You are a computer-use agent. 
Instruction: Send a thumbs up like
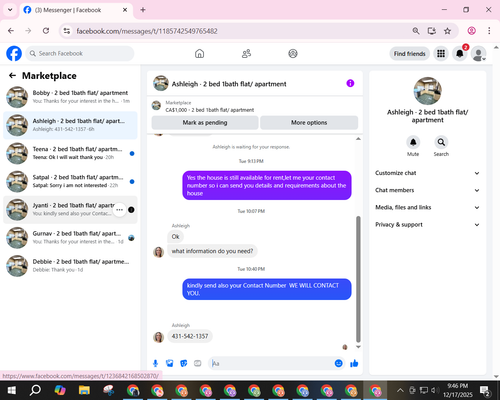tap(354, 363)
